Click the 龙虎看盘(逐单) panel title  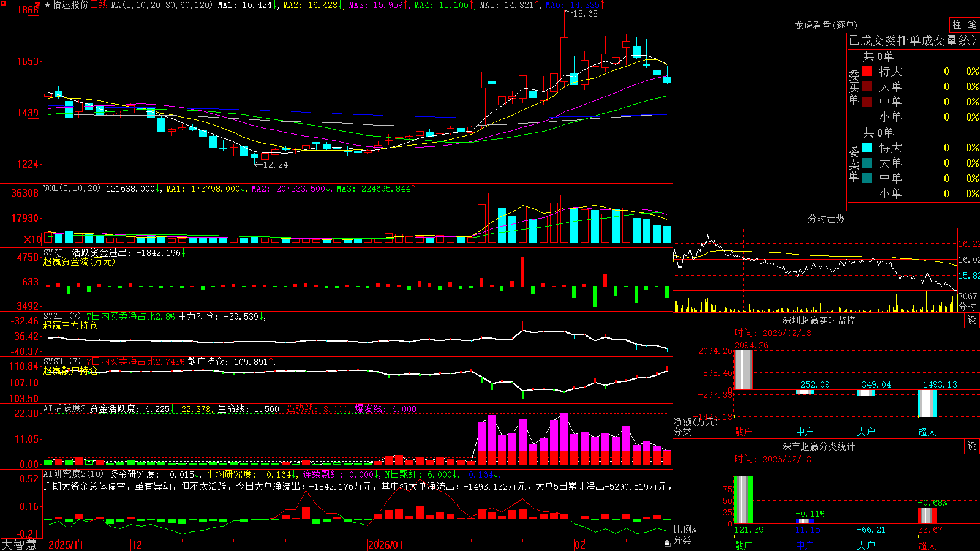tap(826, 25)
